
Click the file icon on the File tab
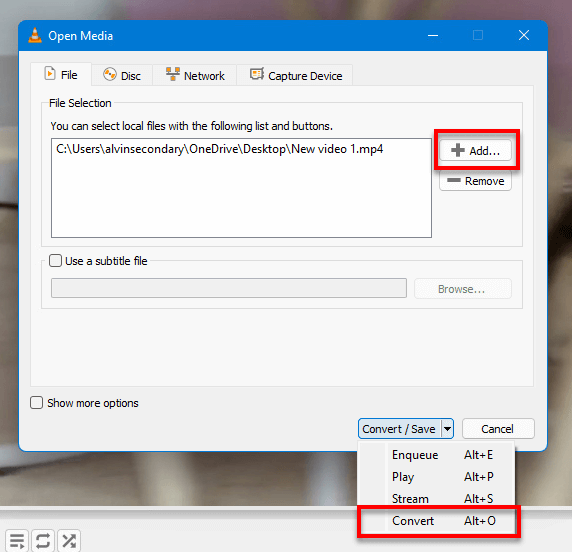(50, 73)
